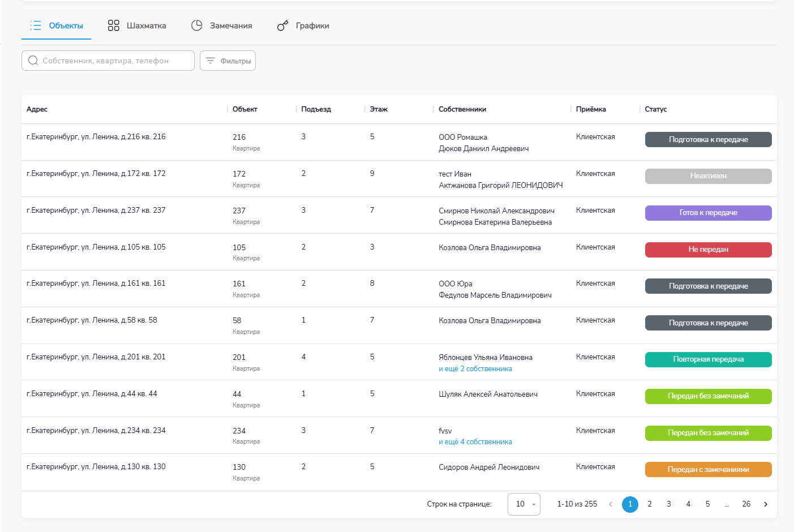Sort by the Статус column header

pos(656,109)
